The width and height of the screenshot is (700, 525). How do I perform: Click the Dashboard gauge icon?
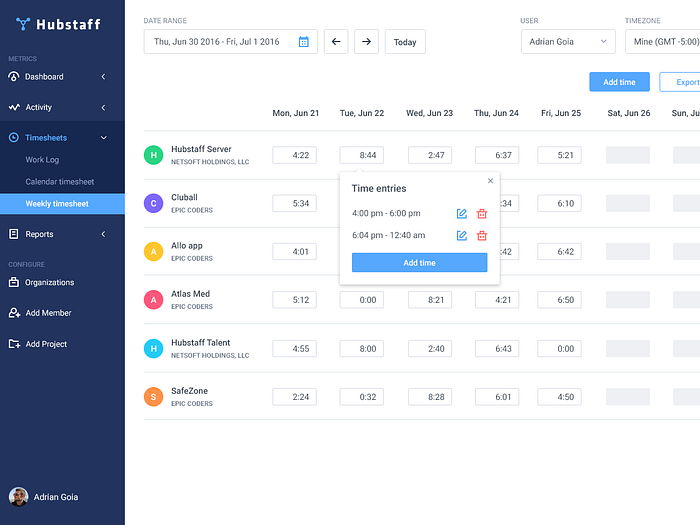(x=14, y=76)
